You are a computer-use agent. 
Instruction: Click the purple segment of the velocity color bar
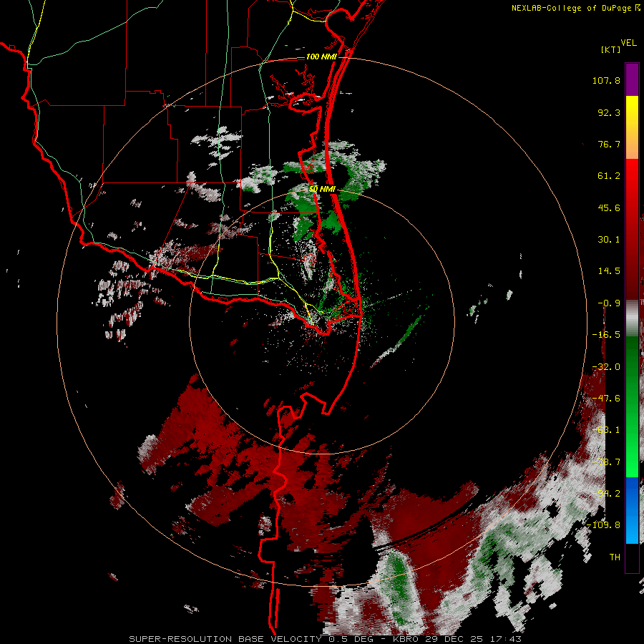[x=632, y=79]
